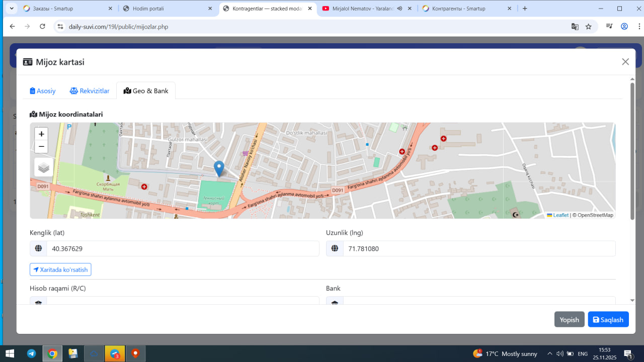644x362 pixels.
Task: Open Telegram from the taskbar
Action: pos(31,353)
